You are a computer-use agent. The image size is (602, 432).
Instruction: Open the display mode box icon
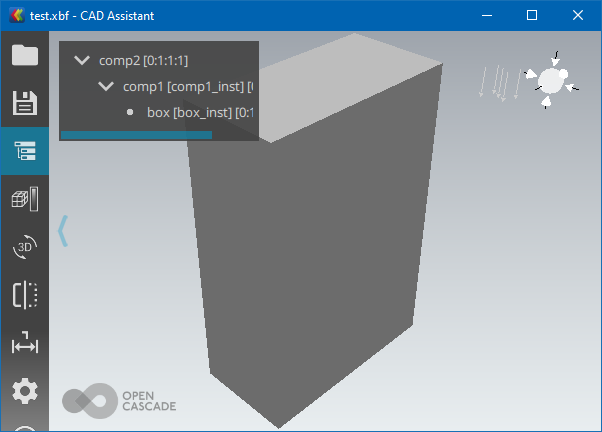click(x=24, y=199)
